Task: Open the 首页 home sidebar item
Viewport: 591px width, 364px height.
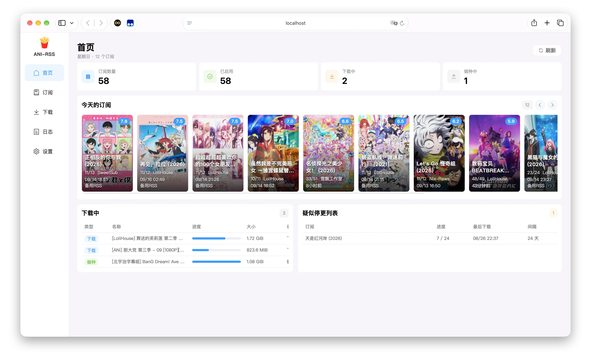Action: 44,73
